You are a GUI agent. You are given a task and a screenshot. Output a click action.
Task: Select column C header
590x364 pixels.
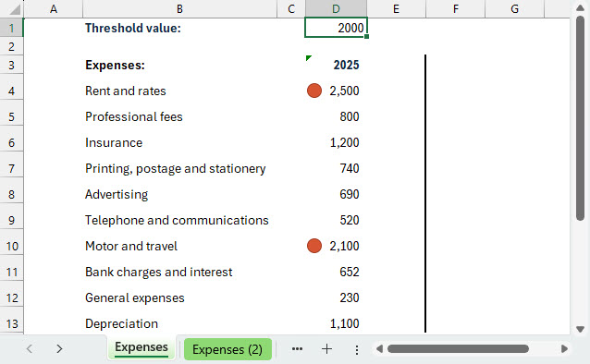(291, 9)
